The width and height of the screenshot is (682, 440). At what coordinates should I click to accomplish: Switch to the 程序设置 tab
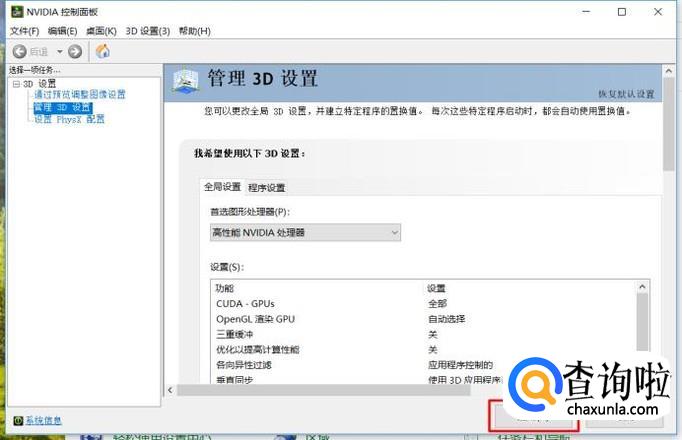[266, 187]
